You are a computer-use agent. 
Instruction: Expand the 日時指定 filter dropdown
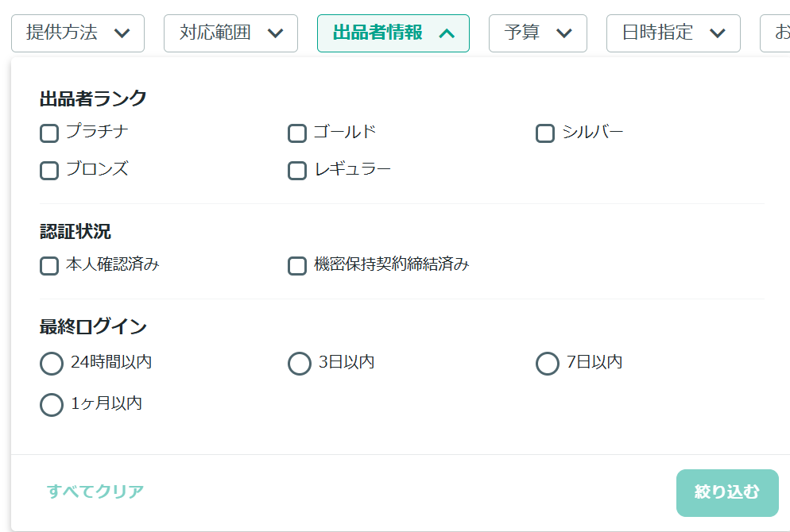(x=673, y=33)
